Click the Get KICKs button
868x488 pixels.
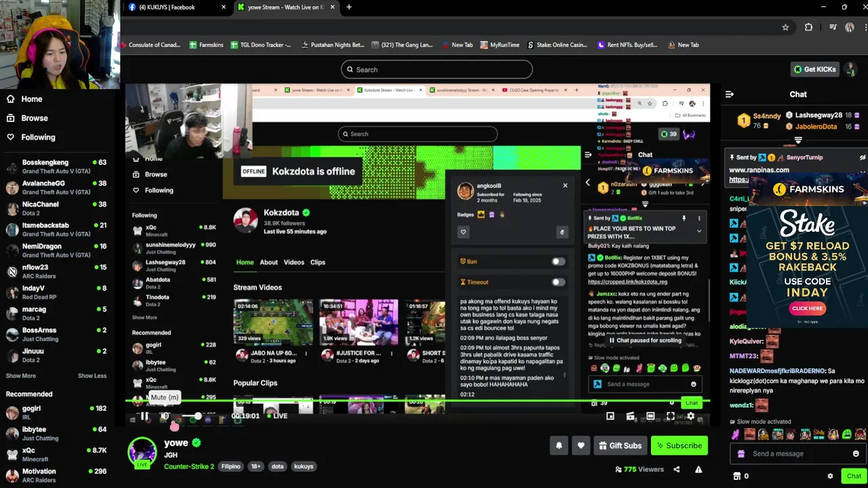(815, 69)
